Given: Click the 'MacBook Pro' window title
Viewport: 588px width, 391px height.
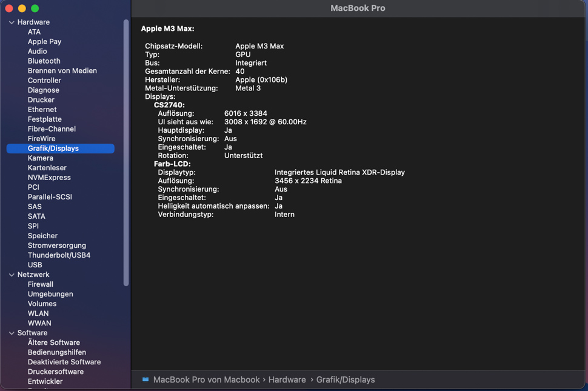Looking at the screenshot, I should click(x=358, y=8).
